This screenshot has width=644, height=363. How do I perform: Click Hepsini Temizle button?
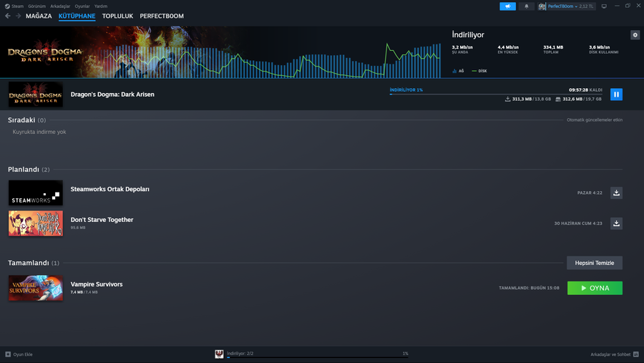(x=595, y=263)
